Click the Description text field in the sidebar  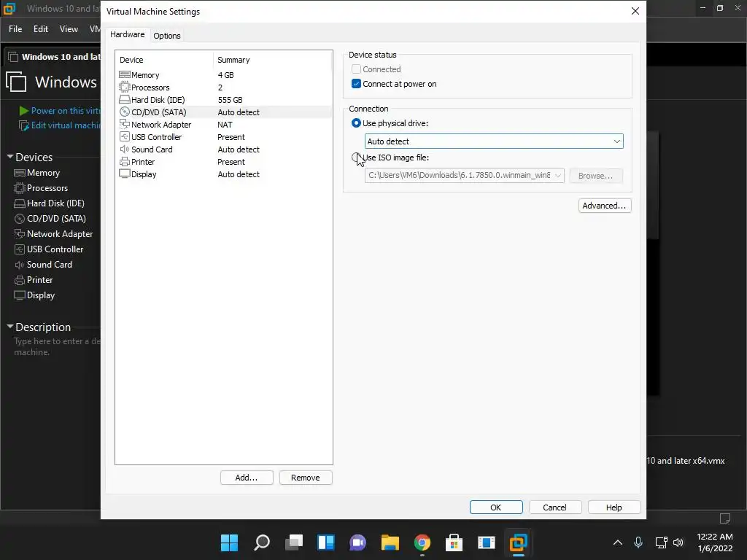tap(57, 346)
